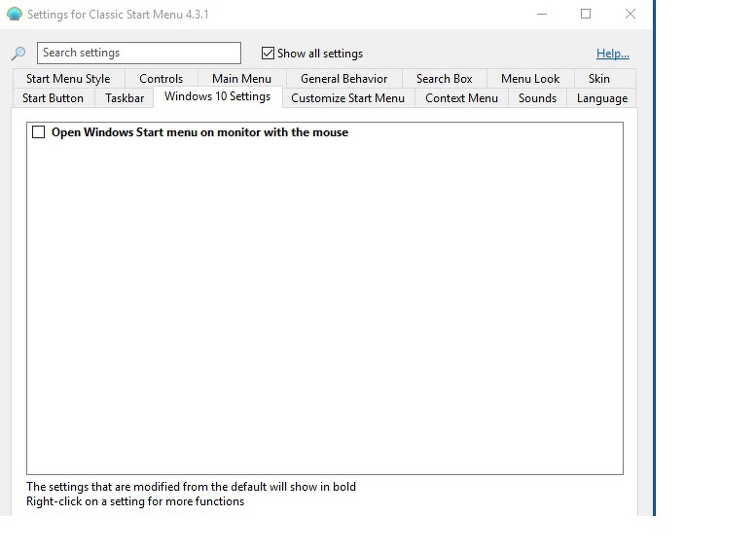Open the Sounds tab
The height and width of the screenshot is (553, 756).
[537, 98]
